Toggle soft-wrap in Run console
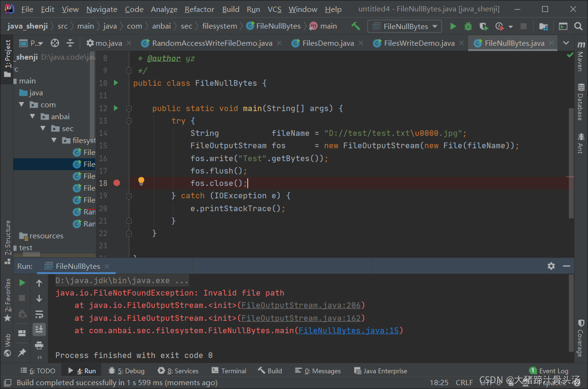The height and width of the screenshot is (389, 588). click(39, 314)
